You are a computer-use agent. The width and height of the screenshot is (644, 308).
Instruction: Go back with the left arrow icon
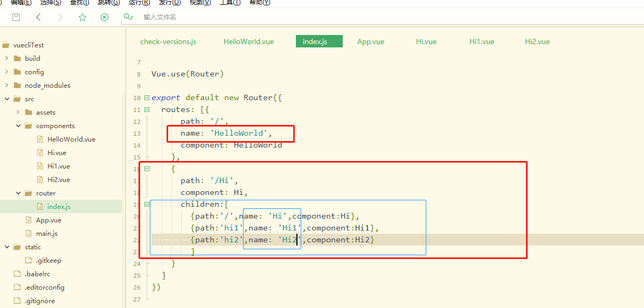(39, 17)
